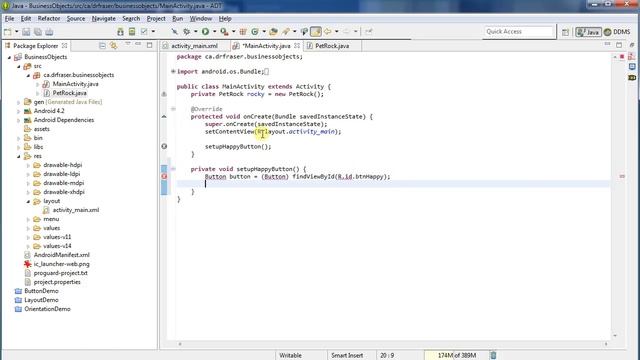Expand the collapsed import statement in editor

tap(173, 71)
